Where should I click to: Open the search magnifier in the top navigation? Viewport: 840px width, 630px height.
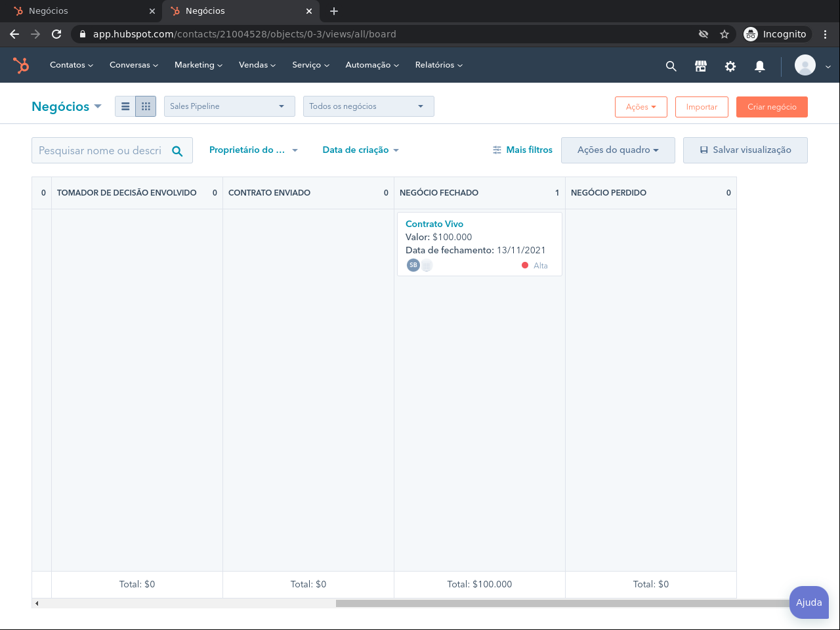click(671, 66)
